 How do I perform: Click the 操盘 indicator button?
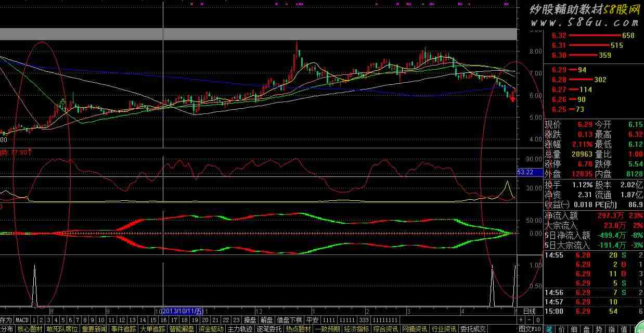(250, 319)
